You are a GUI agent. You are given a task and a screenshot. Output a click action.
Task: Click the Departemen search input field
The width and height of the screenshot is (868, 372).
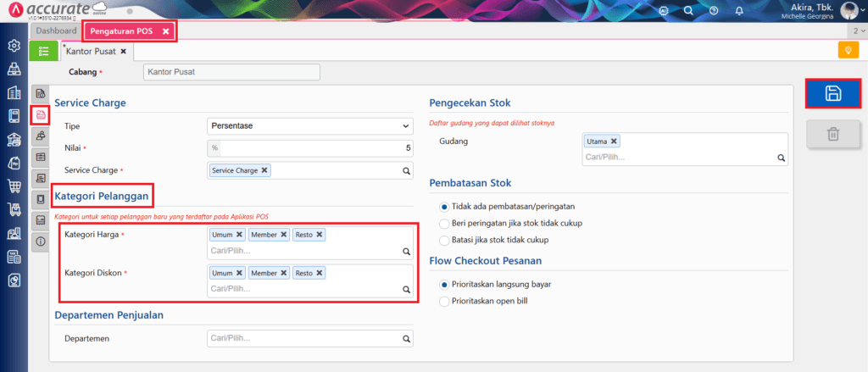click(x=303, y=339)
